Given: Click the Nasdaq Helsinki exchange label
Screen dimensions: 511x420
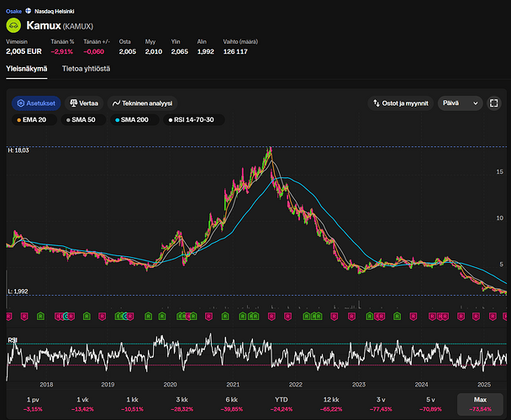Looking at the screenshot, I should [x=54, y=11].
